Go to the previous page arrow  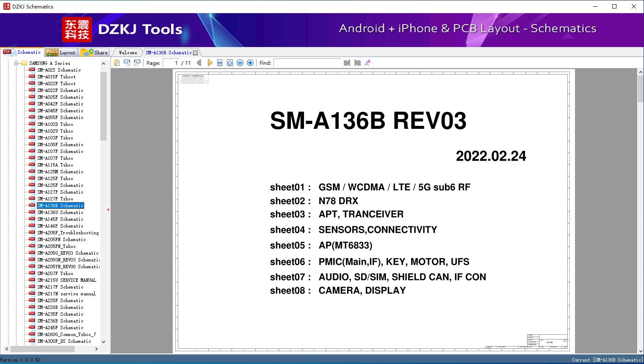click(199, 63)
